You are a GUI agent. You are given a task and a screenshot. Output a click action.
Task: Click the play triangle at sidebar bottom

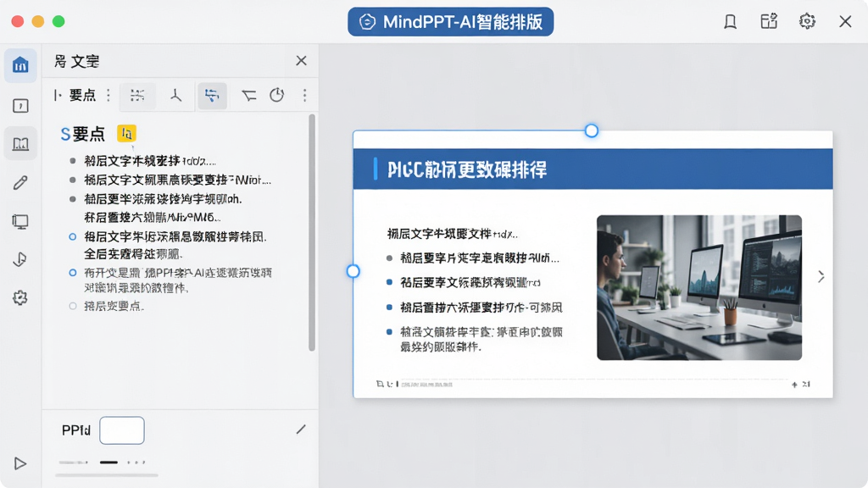click(20, 463)
